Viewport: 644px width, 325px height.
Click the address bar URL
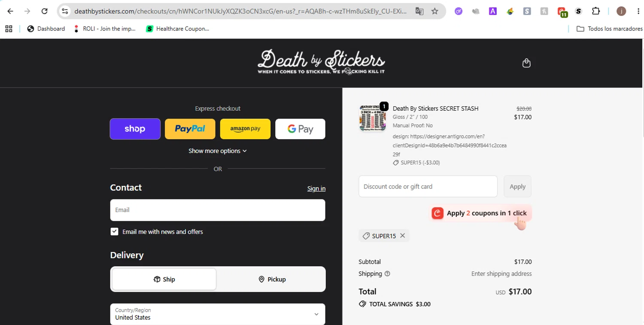(240, 11)
